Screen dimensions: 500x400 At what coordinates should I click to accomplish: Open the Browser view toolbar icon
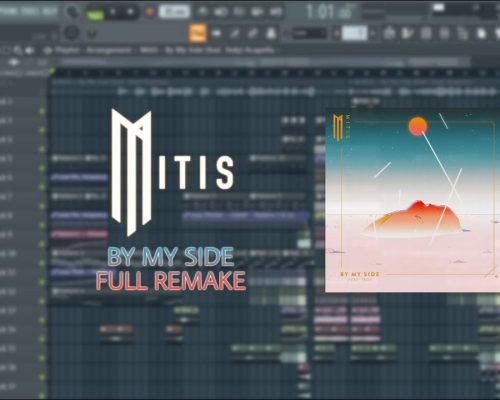462,33
